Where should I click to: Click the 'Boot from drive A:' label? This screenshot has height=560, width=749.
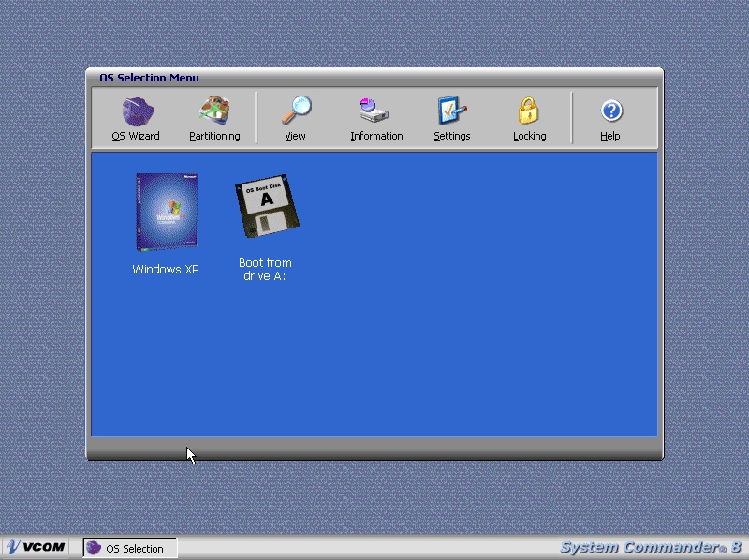[265, 269]
